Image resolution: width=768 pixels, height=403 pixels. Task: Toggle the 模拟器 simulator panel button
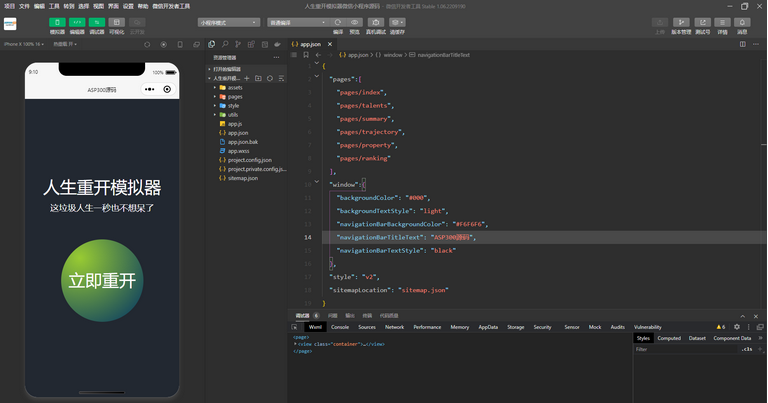coord(57,22)
